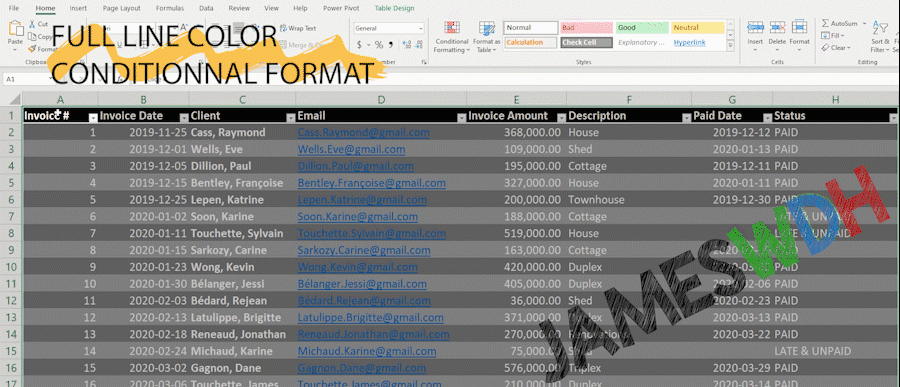
Task: Switch to the Data tab
Action: pos(206,9)
